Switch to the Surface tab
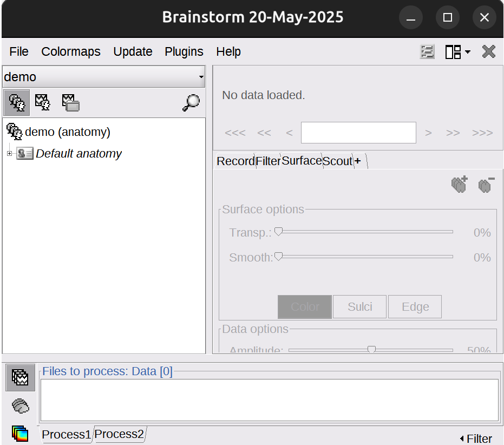 point(302,160)
